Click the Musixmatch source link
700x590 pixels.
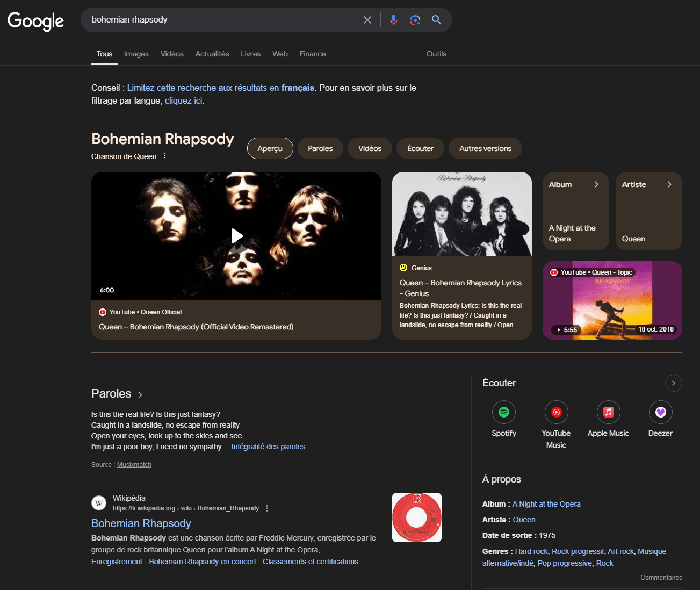[134, 465]
